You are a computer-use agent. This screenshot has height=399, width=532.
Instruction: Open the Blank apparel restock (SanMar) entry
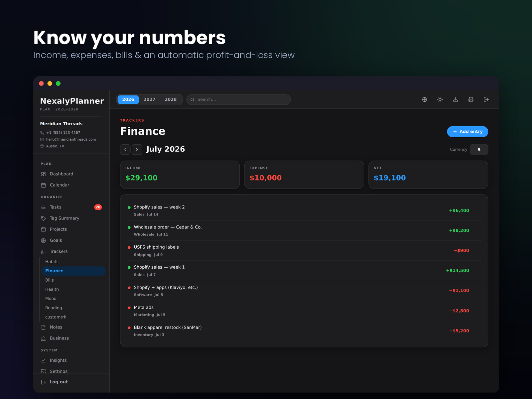[304, 331]
